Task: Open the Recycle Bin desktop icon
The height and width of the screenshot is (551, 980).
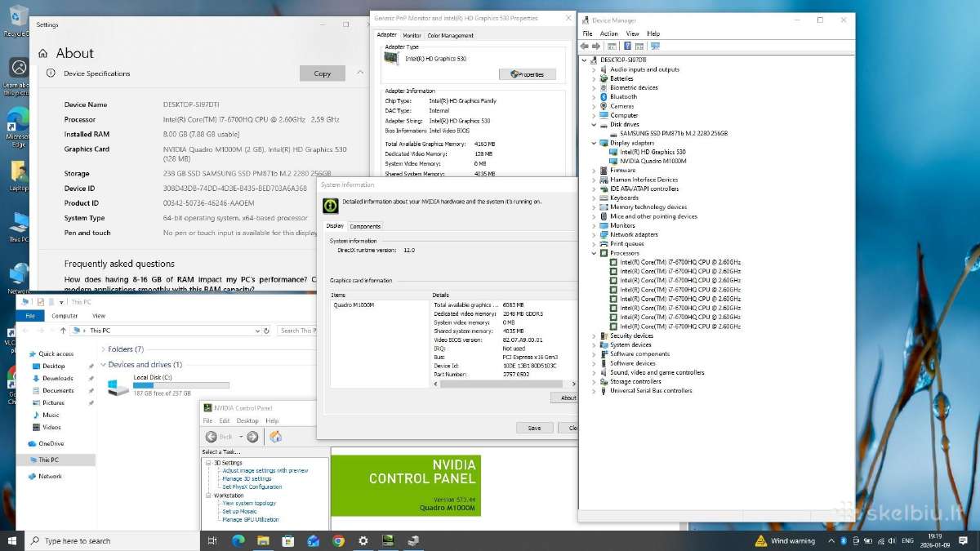Action: point(17,20)
